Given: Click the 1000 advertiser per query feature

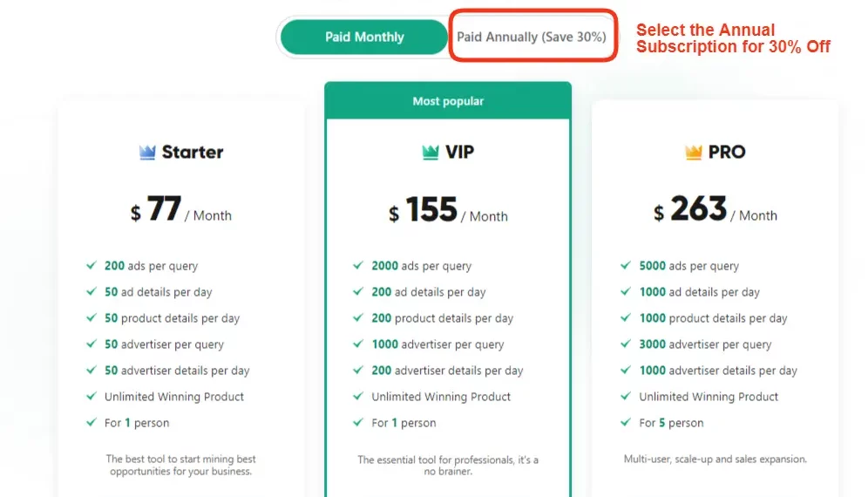Looking at the screenshot, I should point(437,344).
